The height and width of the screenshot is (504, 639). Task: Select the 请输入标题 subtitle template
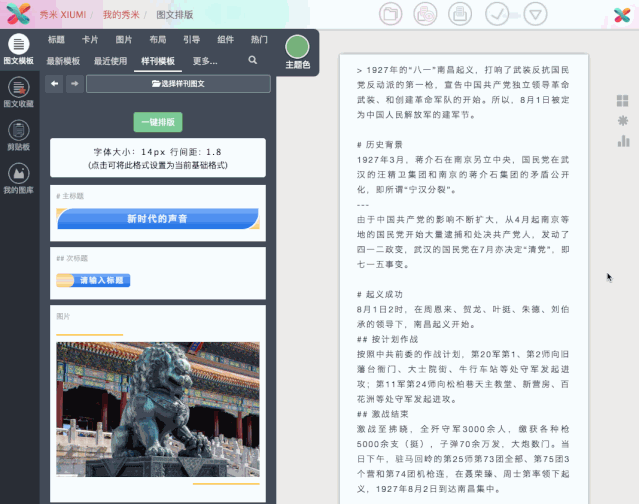(93, 280)
